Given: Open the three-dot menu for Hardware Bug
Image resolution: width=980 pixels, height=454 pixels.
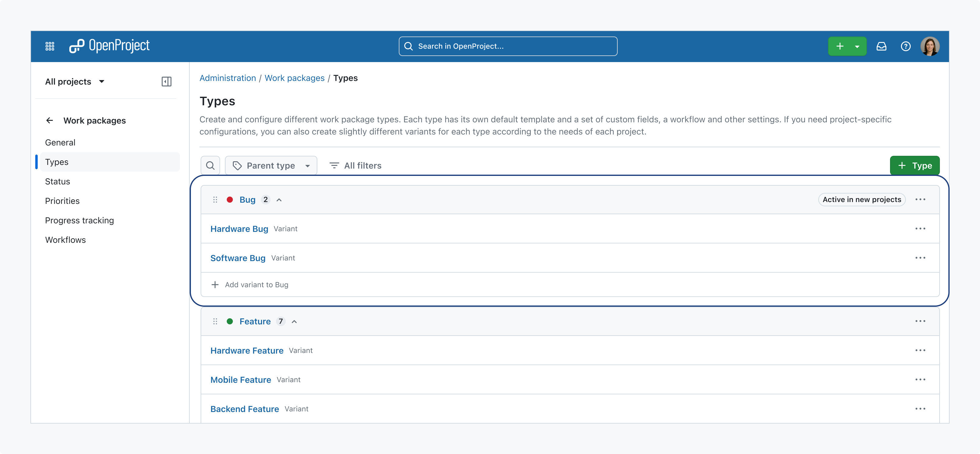Looking at the screenshot, I should click(x=920, y=229).
